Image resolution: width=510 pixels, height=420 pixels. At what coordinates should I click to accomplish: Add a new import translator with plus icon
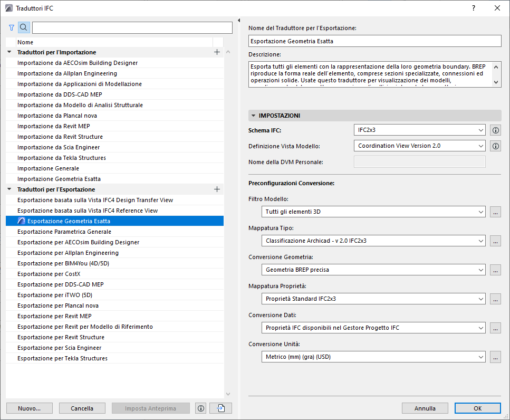pyautogui.click(x=217, y=52)
